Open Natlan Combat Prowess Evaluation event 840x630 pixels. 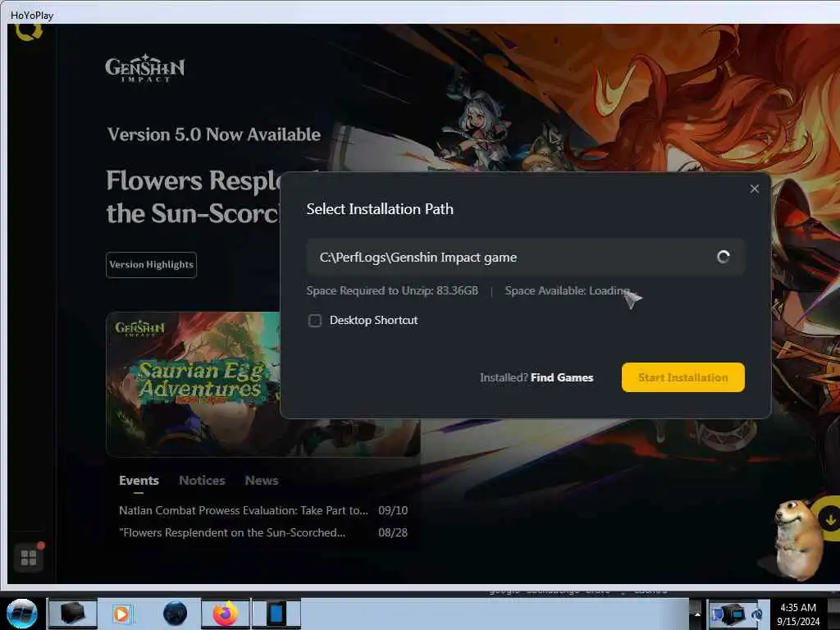point(263,510)
